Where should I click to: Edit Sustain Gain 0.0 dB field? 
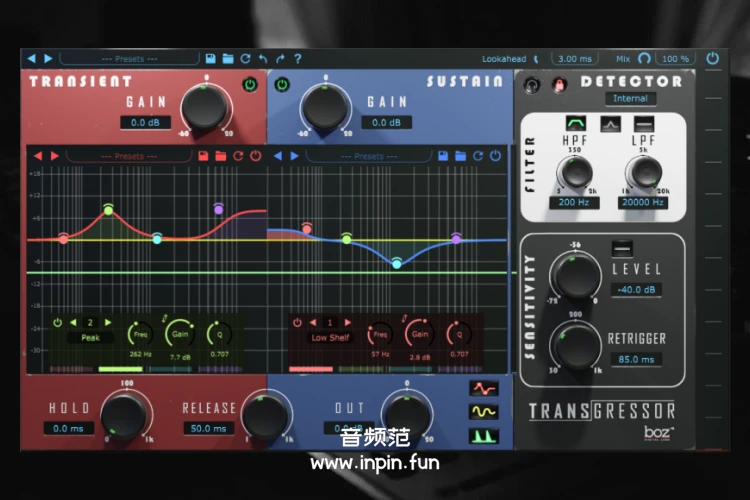point(386,122)
